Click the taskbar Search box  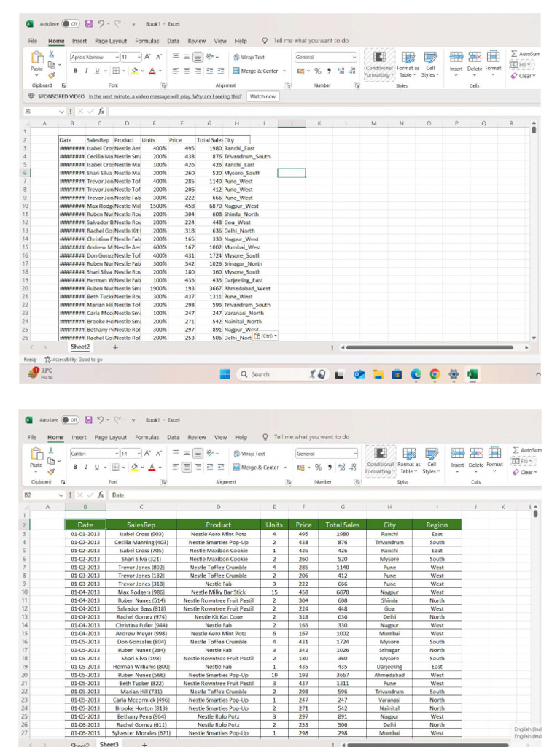[x=270, y=375]
